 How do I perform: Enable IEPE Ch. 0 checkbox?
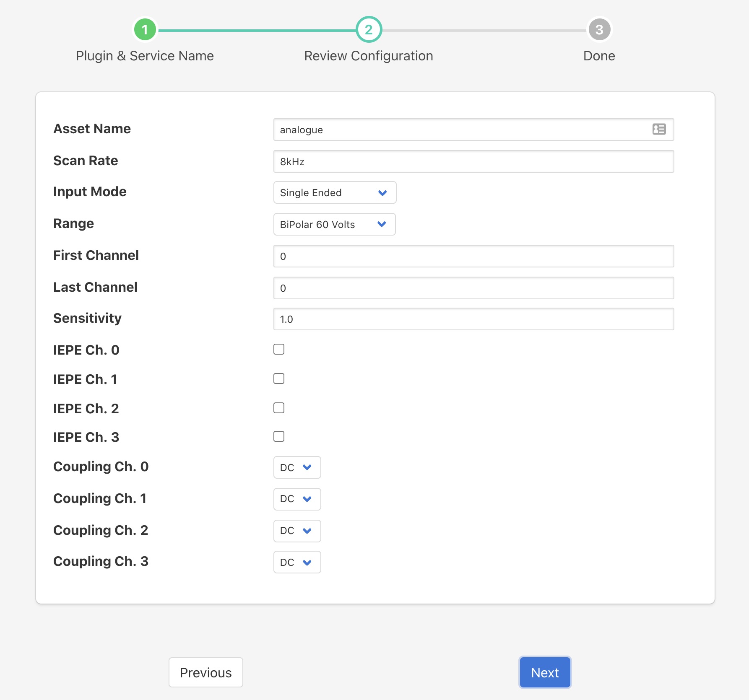[279, 349]
